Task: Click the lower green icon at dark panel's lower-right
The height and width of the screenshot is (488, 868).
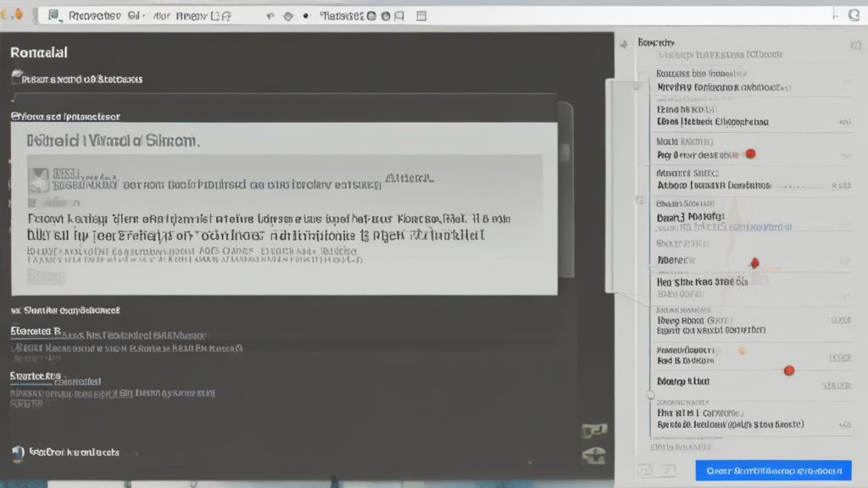Action: coord(594,455)
